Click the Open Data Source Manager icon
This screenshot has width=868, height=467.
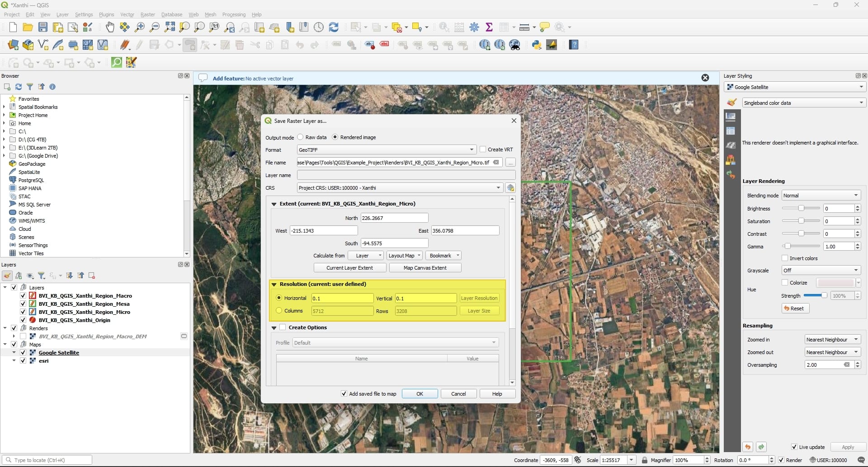tap(13, 45)
